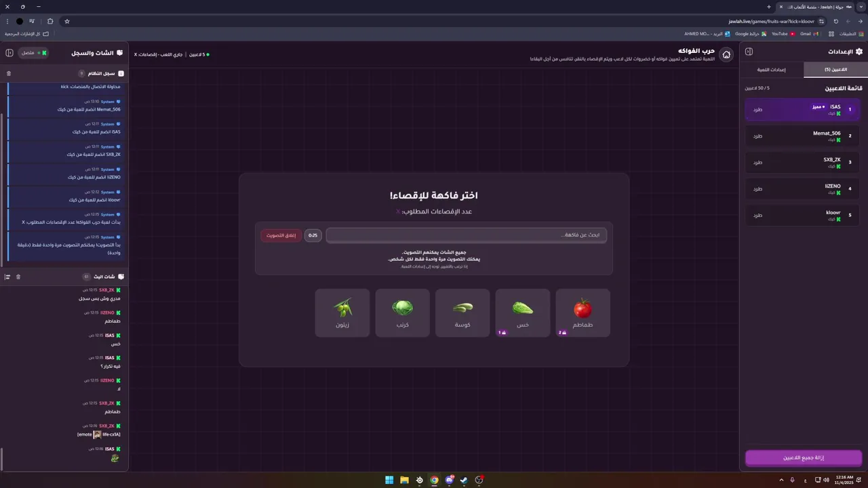This screenshot has width=868, height=488.
Task: Open the Gmail bookmark
Action: (809, 33)
